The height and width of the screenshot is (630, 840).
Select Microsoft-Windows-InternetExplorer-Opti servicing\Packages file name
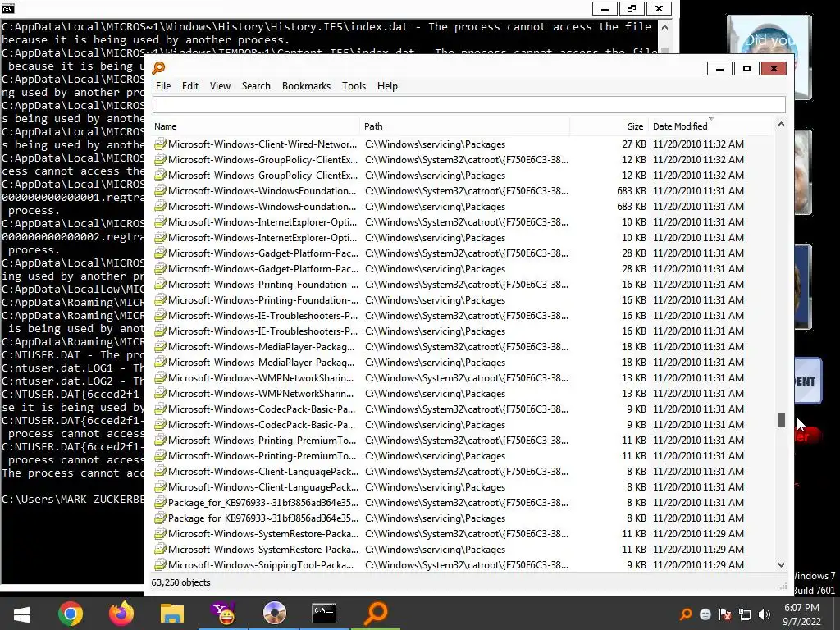coord(262,237)
